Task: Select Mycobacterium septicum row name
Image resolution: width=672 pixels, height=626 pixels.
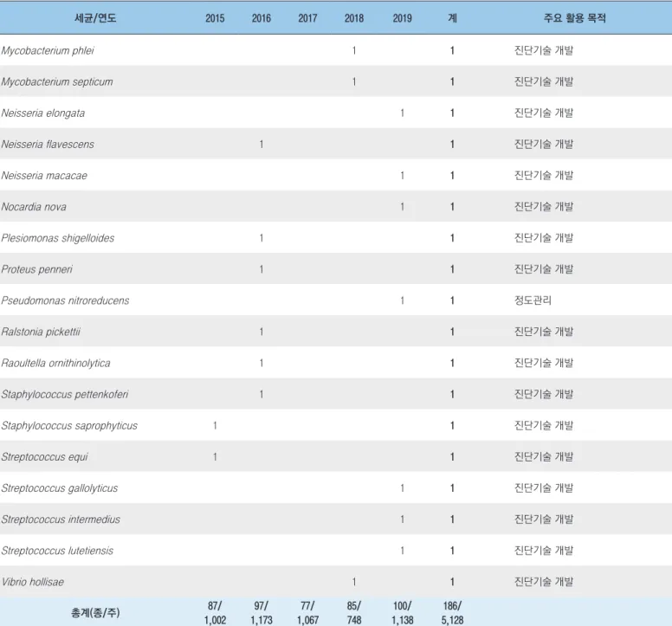Action: (57, 82)
